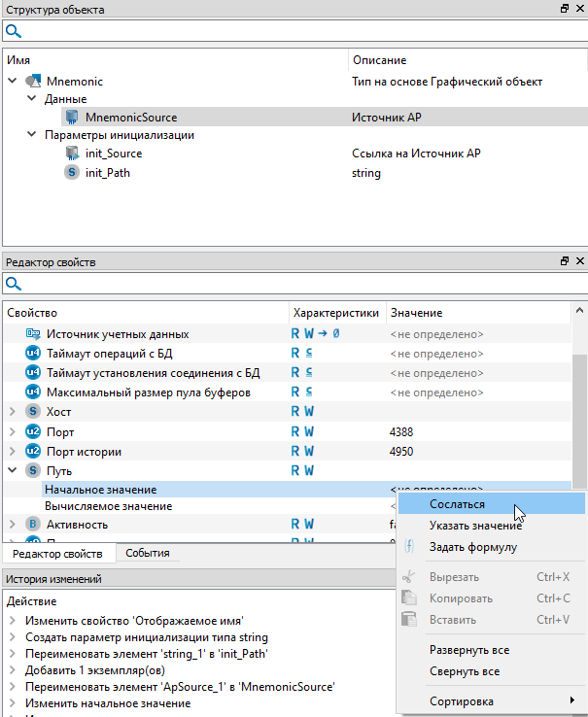Image resolution: width=588 pixels, height=717 pixels.
Task: Choose Сослаться from the context menu
Action: (x=457, y=504)
